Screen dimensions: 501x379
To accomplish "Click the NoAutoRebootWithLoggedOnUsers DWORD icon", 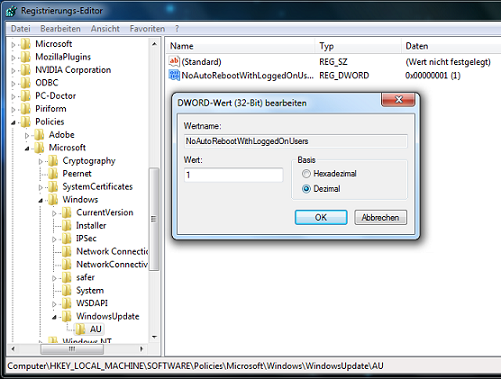I will 174,75.
